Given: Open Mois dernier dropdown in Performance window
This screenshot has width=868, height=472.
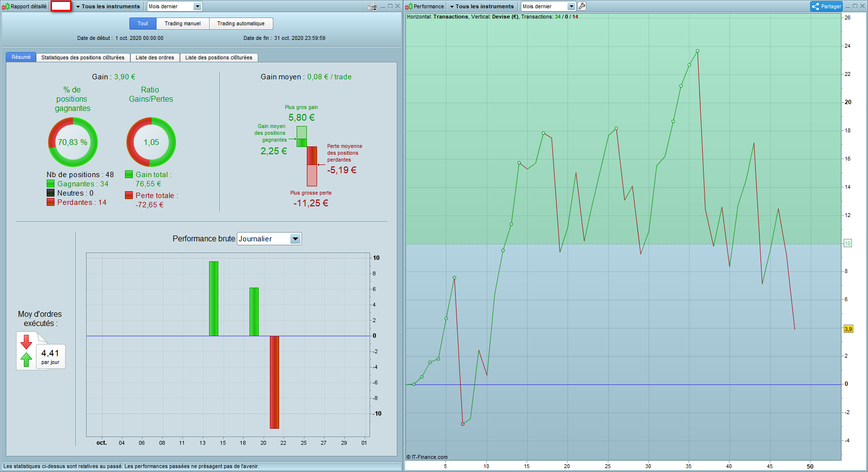Looking at the screenshot, I should point(549,6).
